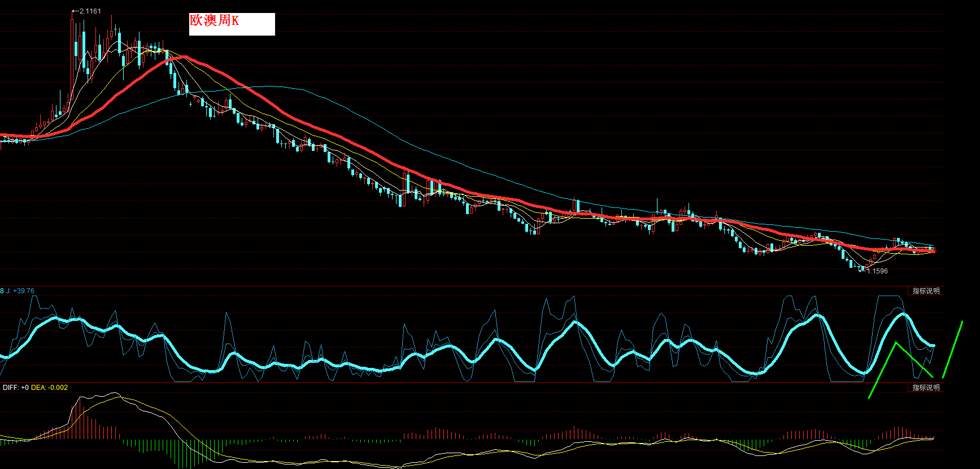The height and width of the screenshot is (469, 980).
Task: Open 指标说明 on the DIFF/DEA row
Action: click(926, 388)
